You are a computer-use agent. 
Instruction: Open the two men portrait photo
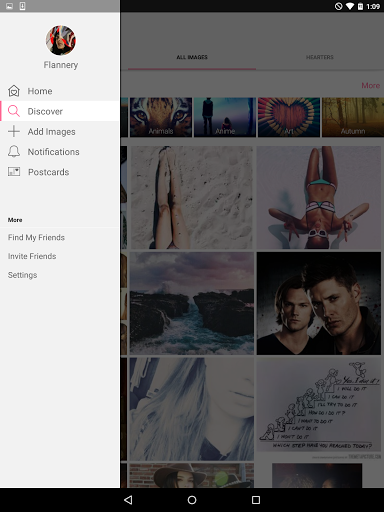tap(319, 303)
